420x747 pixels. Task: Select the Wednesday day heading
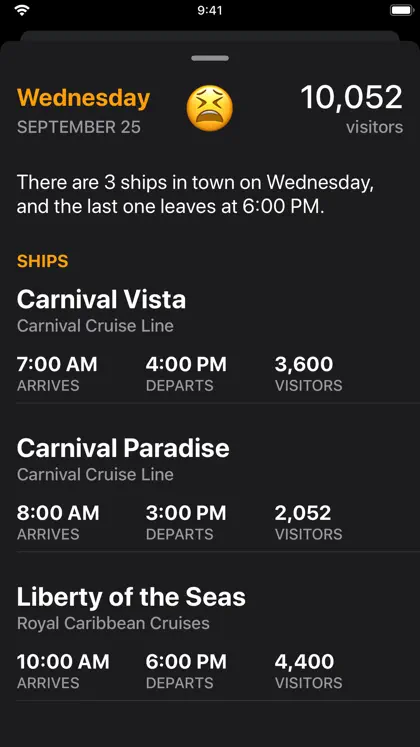(83, 98)
